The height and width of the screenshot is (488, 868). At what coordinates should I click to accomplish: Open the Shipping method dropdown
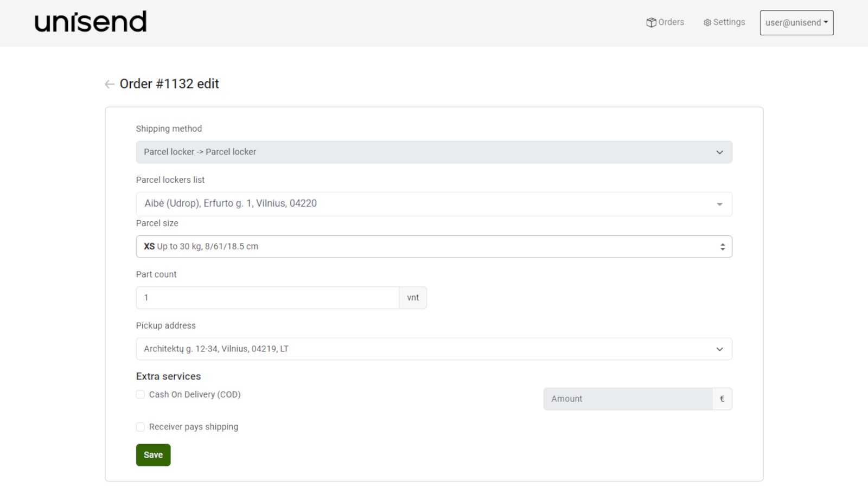point(434,152)
